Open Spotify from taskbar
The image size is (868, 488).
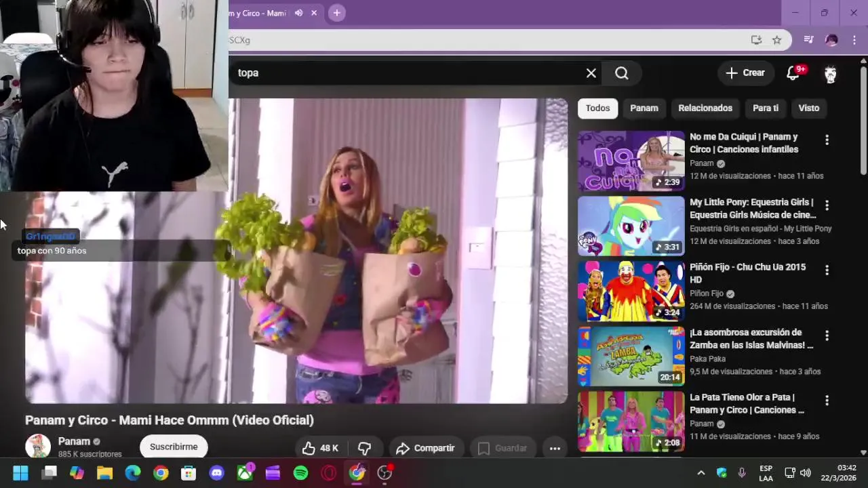[300, 472]
